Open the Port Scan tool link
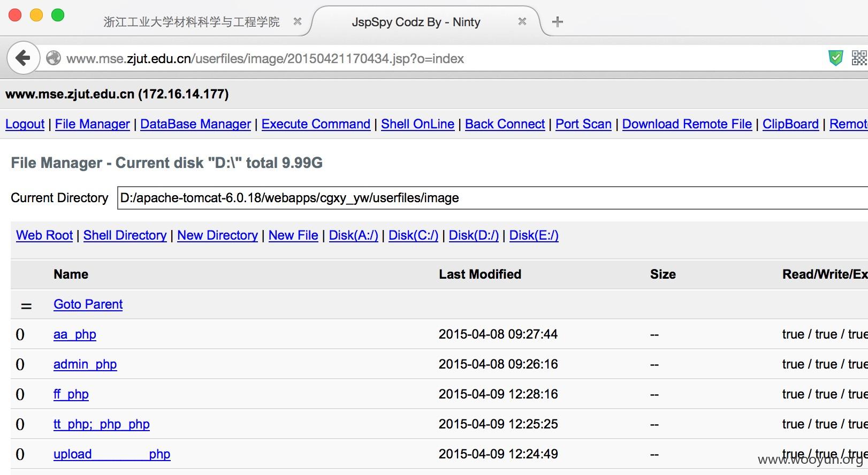The image size is (868, 475). pyautogui.click(x=583, y=124)
